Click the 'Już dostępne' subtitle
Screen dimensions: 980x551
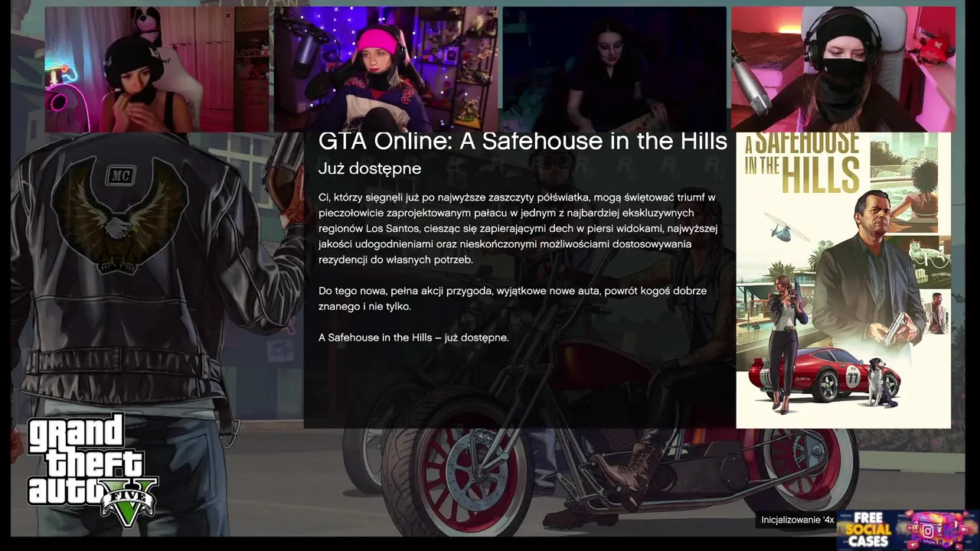click(x=370, y=168)
